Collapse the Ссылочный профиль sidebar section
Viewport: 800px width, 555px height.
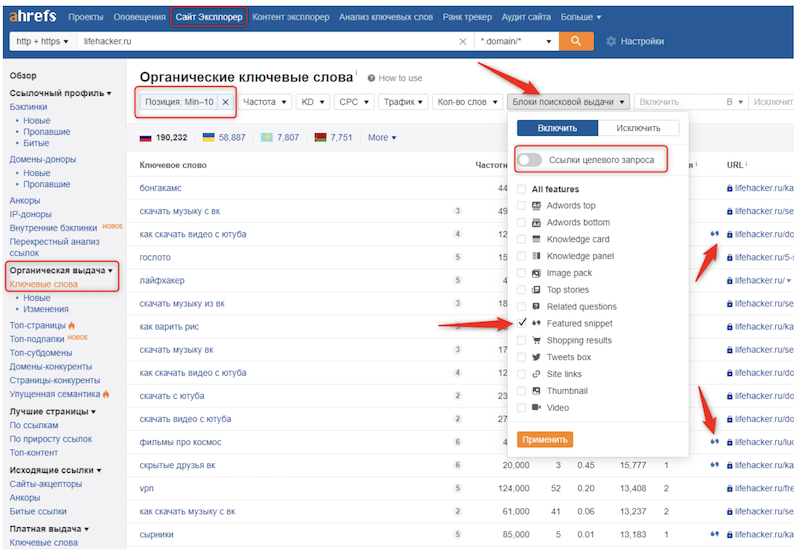(60, 93)
